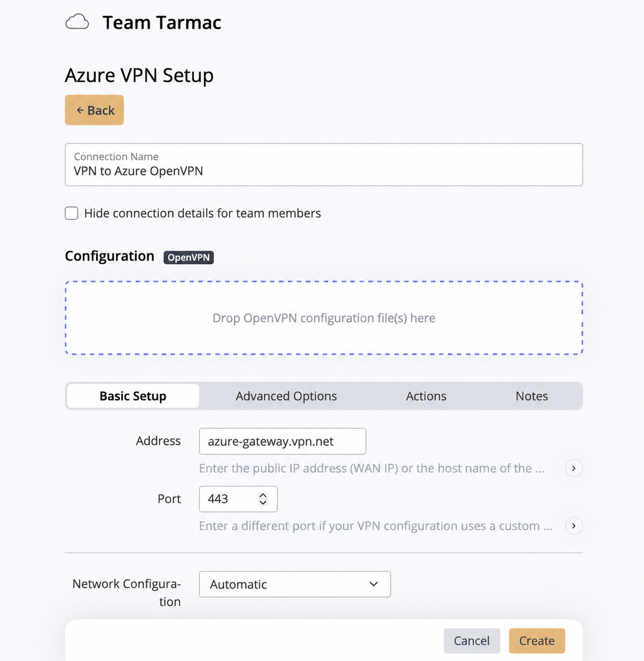The image size is (644, 661).
Task: Switch to the Advanced Options tab
Action: point(286,396)
